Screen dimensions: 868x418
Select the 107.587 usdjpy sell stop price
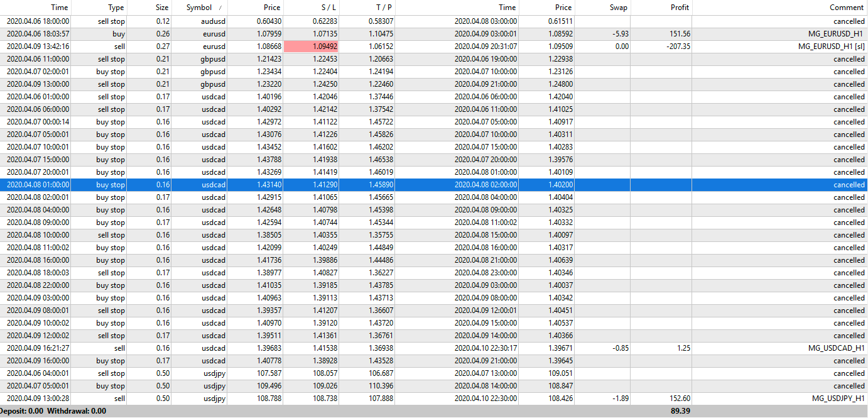269,373
